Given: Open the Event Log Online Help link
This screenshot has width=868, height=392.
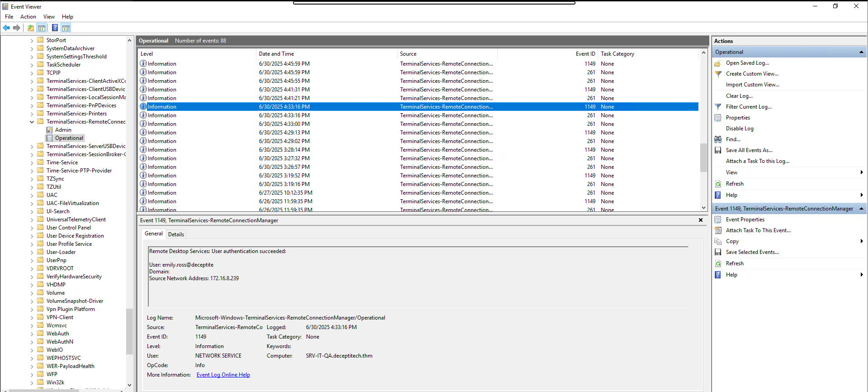Looking at the screenshot, I should click(x=223, y=375).
